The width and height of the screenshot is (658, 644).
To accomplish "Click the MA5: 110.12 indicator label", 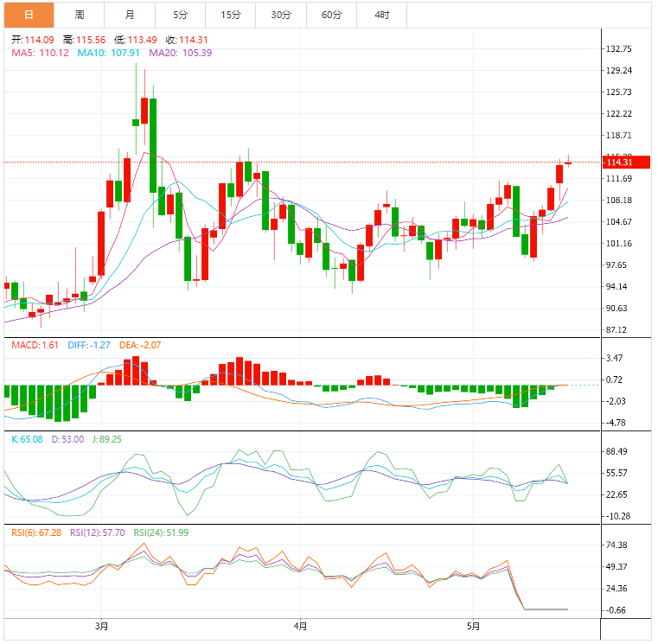I will [x=40, y=53].
